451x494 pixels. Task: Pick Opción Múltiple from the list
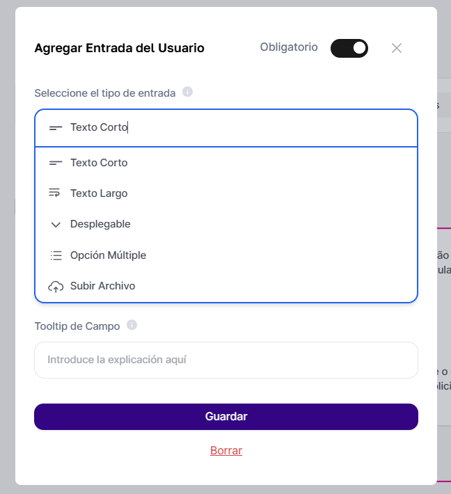coord(226,255)
